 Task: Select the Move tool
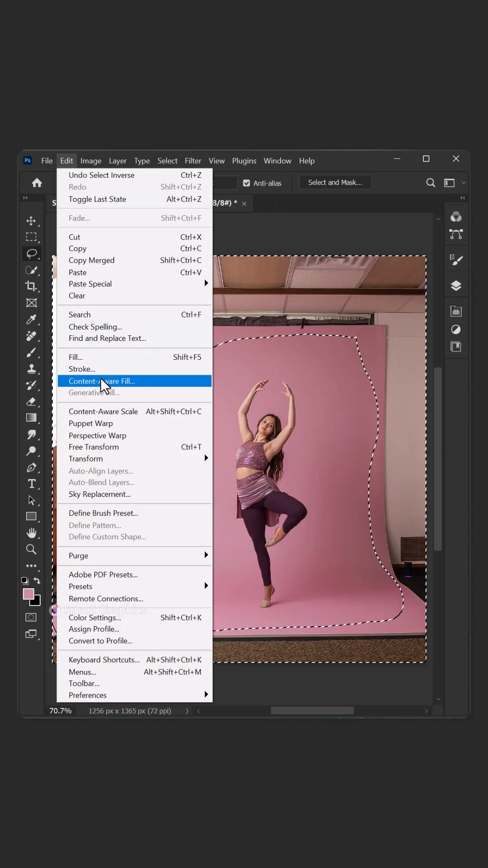(x=31, y=221)
